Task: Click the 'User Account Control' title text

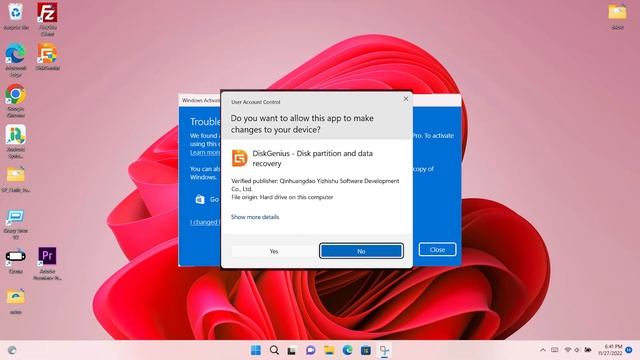Action: click(x=256, y=102)
